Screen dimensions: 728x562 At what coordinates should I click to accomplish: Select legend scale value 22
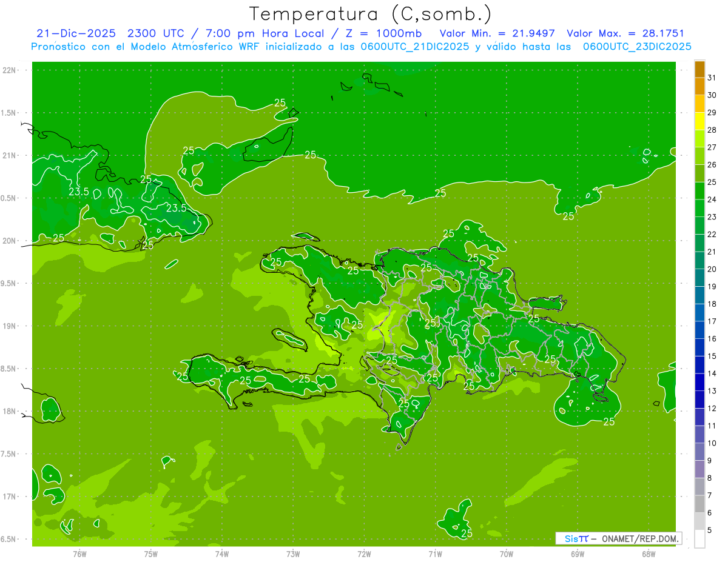pos(712,235)
